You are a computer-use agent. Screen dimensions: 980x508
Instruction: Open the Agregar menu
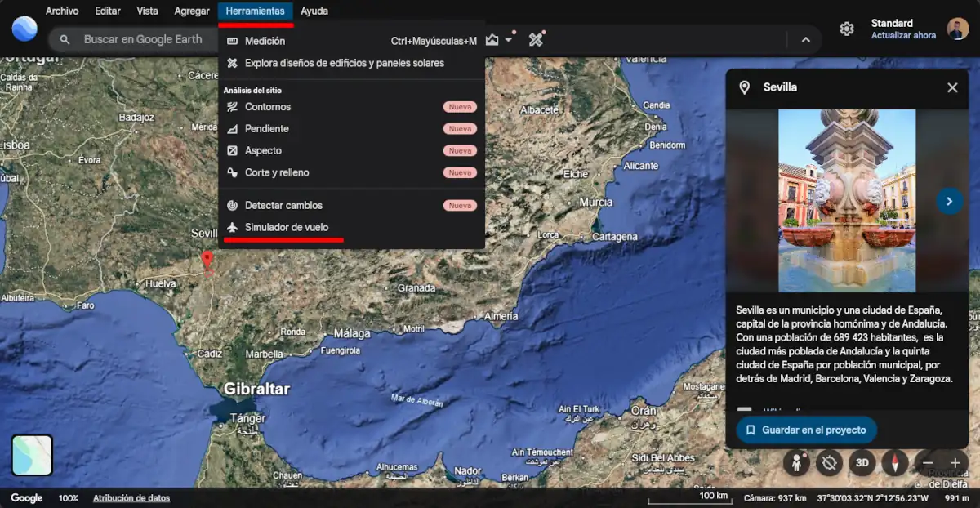[x=192, y=11]
